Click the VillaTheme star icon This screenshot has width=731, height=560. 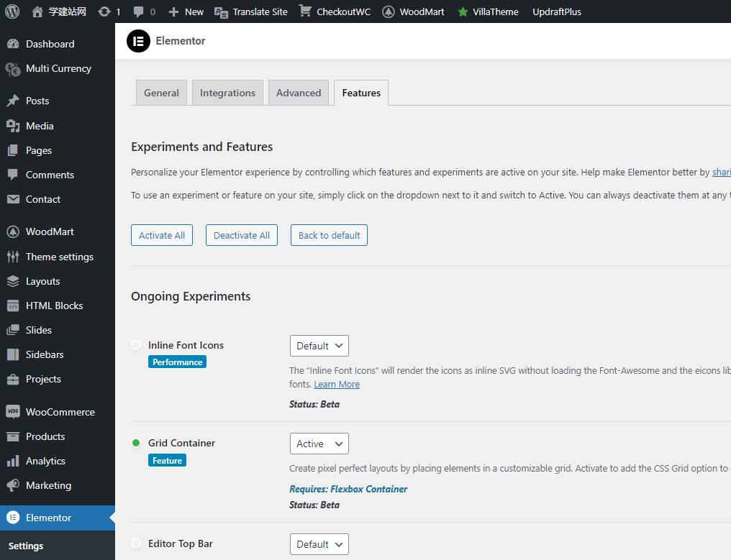click(x=463, y=12)
